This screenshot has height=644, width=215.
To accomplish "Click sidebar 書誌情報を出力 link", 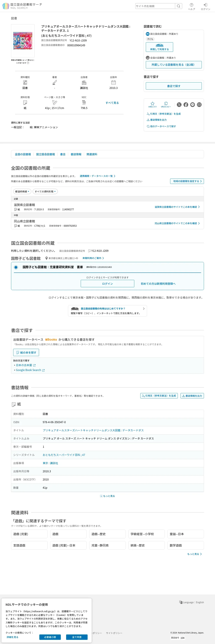I will click(157, 120).
